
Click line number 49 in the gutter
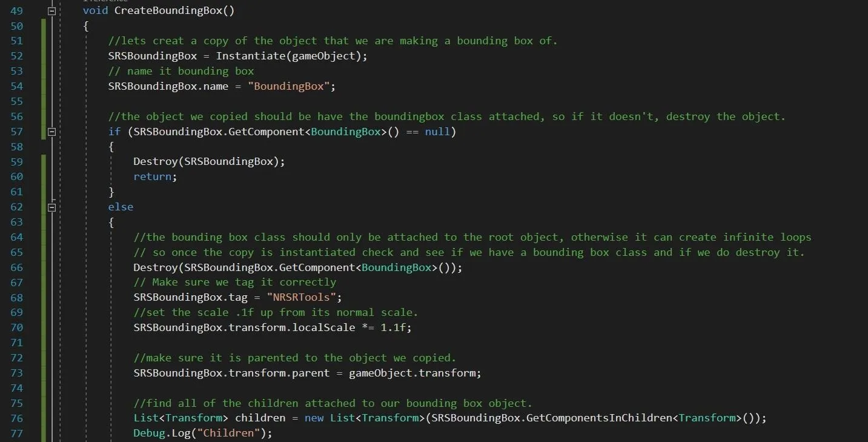point(16,11)
